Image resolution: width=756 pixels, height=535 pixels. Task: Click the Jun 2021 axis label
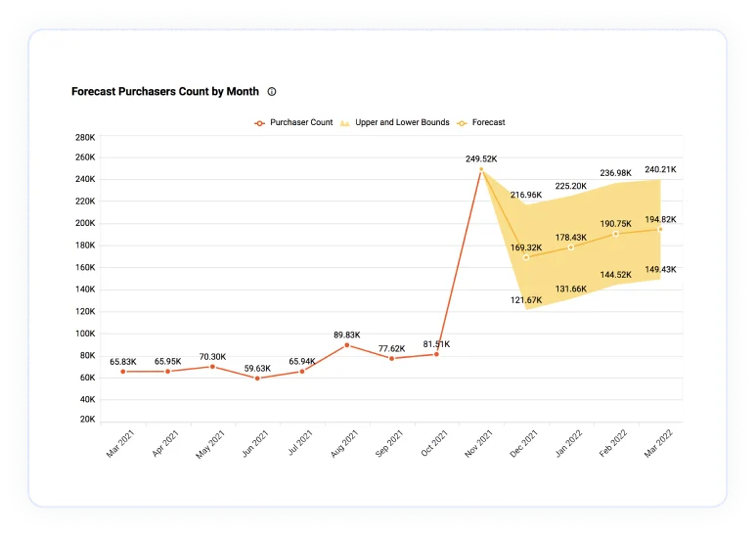pyautogui.click(x=255, y=443)
